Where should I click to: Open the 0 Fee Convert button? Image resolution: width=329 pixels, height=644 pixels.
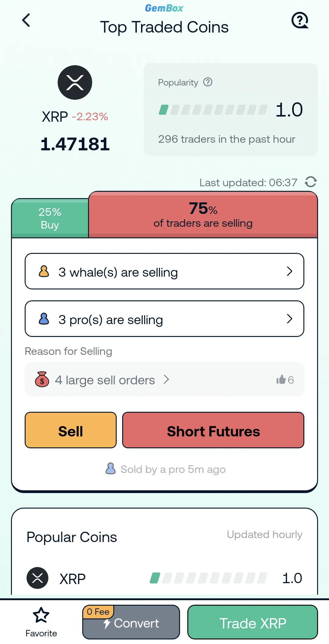click(131, 622)
